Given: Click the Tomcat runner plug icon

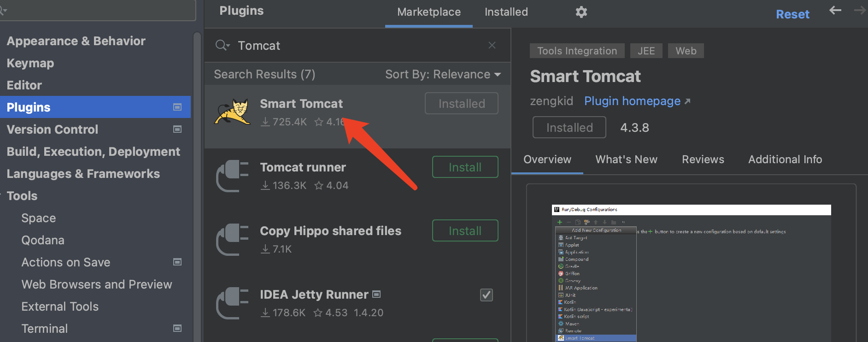Looking at the screenshot, I should pyautogui.click(x=233, y=176).
